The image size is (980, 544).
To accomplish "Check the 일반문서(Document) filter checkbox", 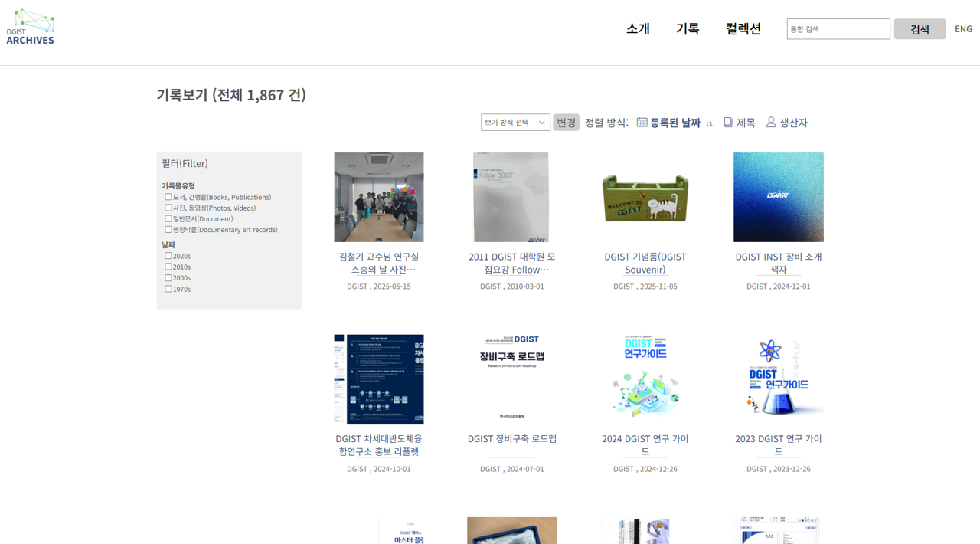I will point(168,218).
